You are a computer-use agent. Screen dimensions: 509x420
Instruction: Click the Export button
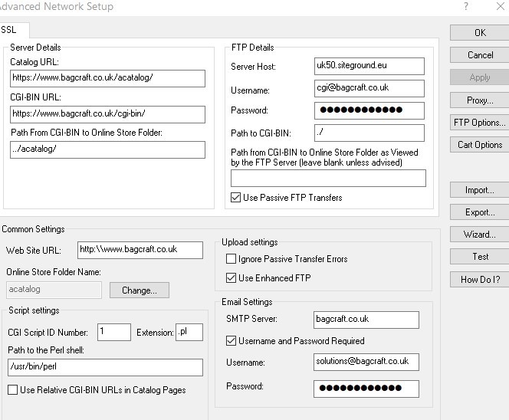(x=480, y=212)
